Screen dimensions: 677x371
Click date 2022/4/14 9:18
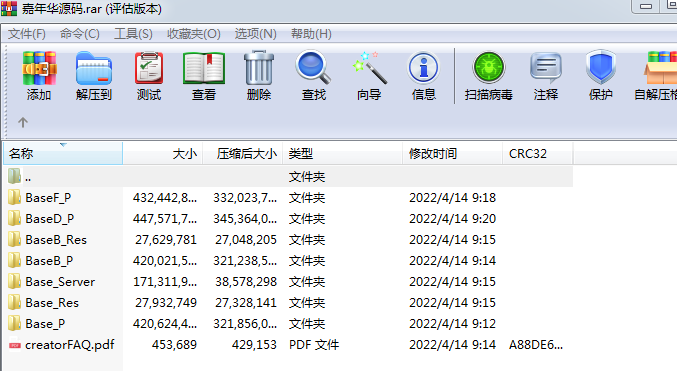[452, 198]
